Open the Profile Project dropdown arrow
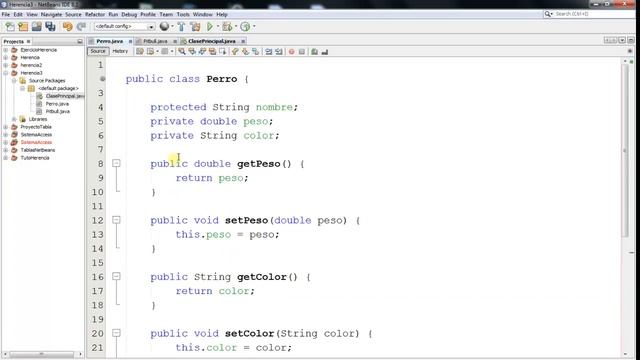640x360 pixels. (254, 27)
